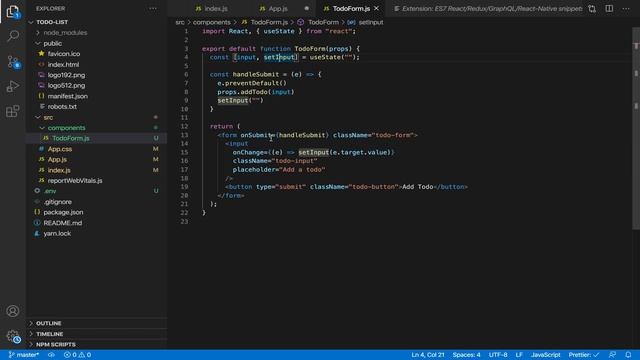Open errors and warnings counter in status bar
This screenshot has height=360, width=640.
[x=77, y=355]
